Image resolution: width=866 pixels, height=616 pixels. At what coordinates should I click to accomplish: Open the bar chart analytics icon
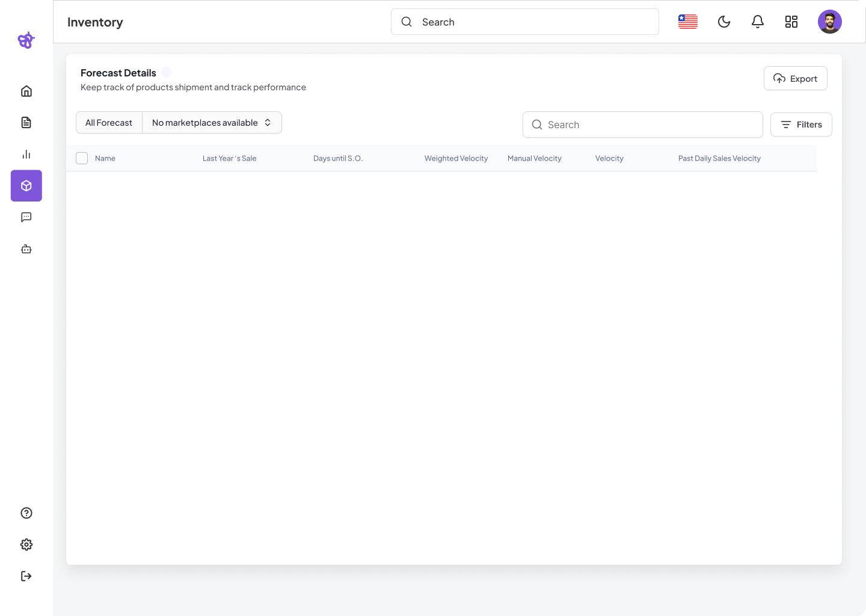coord(26,155)
